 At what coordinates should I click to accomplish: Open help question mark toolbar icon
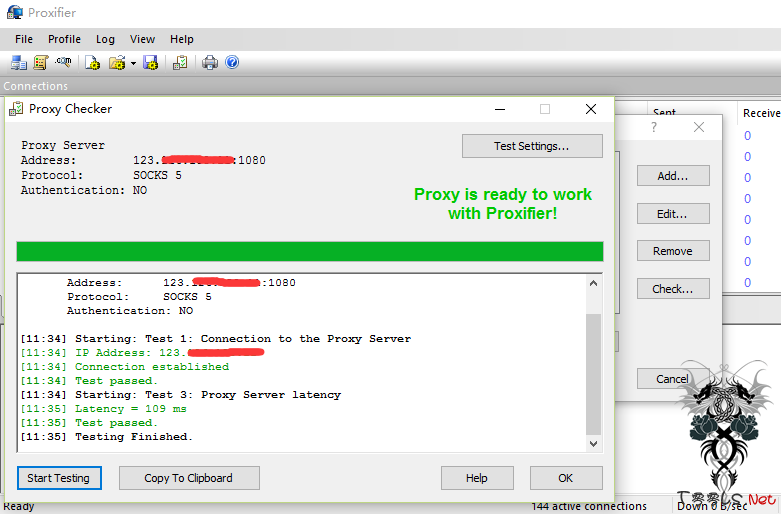[x=232, y=62]
